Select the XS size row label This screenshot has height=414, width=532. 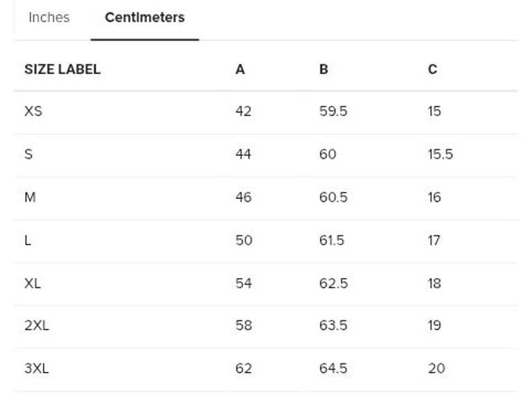pyautogui.click(x=33, y=111)
